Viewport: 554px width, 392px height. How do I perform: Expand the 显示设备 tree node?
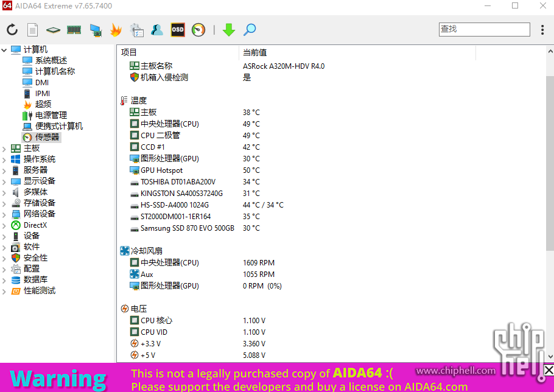(4, 181)
